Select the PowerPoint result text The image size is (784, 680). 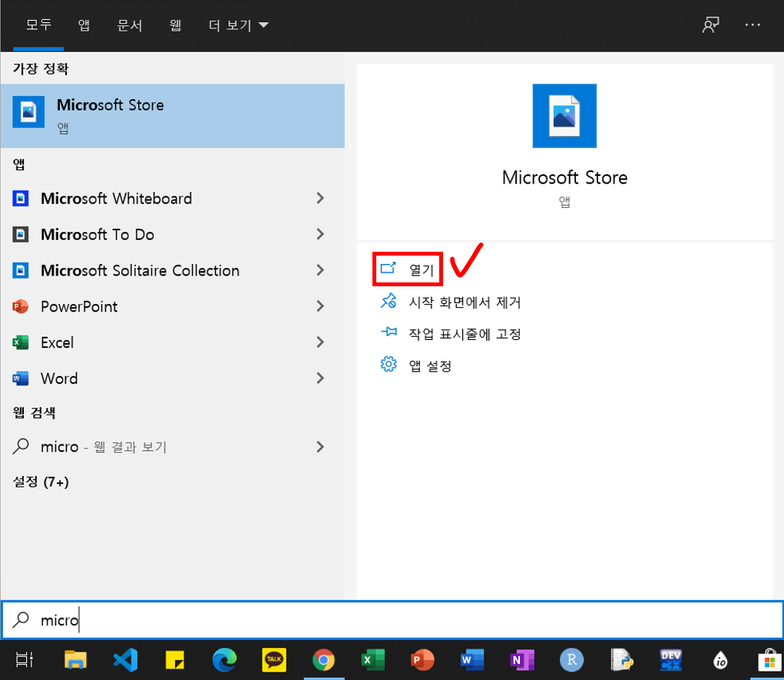point(79,306)
